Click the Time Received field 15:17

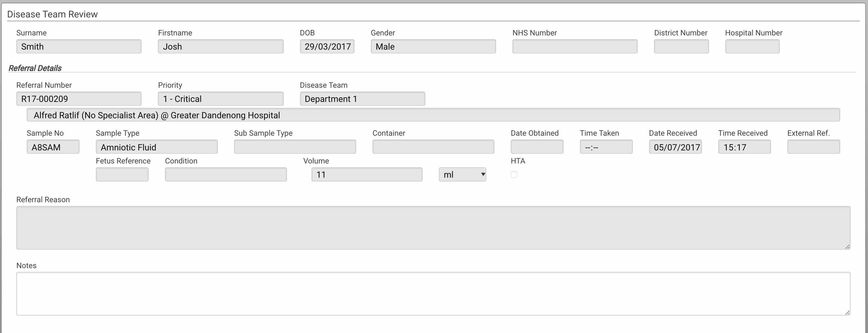pyautogui.click(x=744, y=147)
